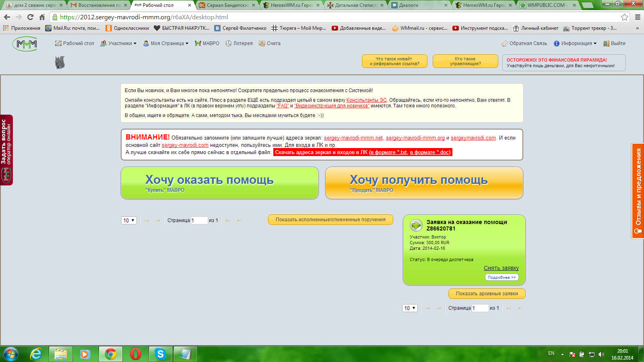The width and height of the screenshot is (644, 362).
Task: Click left pager last-page icon
Action: click(x=239, y=220)
